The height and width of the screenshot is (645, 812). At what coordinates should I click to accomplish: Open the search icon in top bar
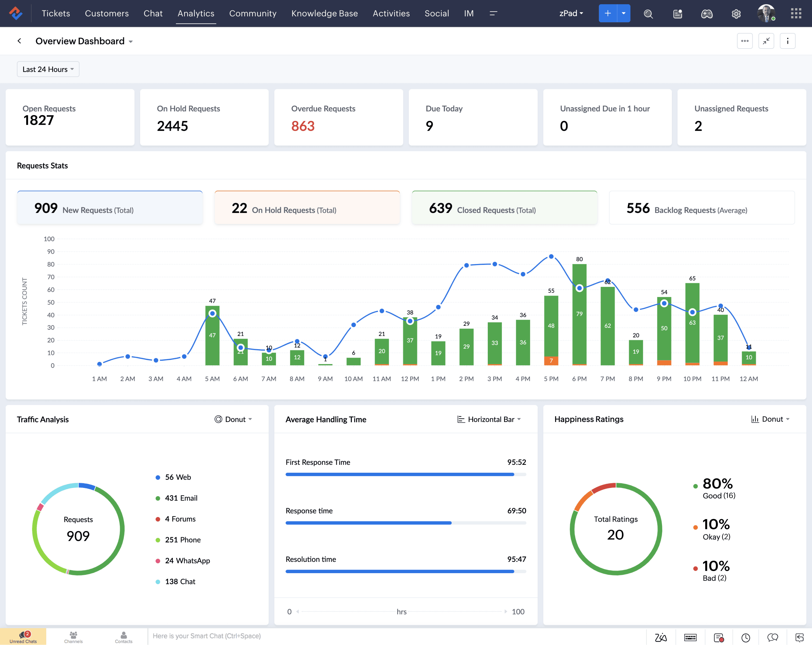pyautogui.click(x=648, y=13)
